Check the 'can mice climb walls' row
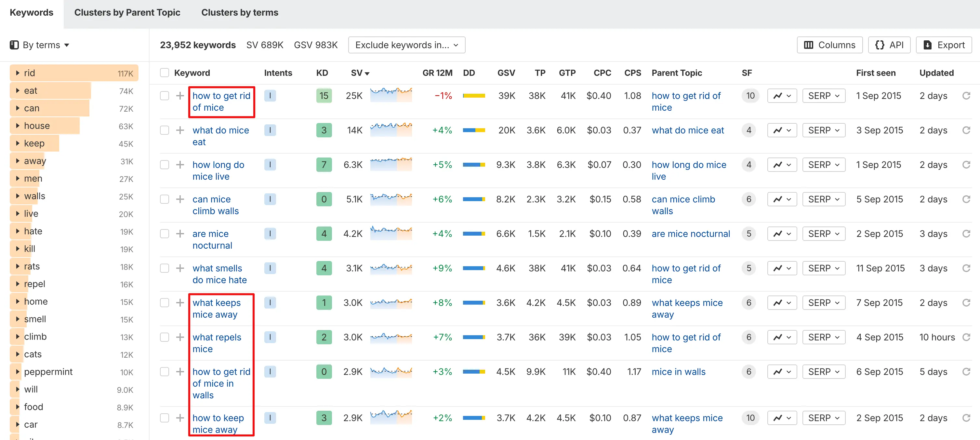The height and width of the screenshot is (440, 980). tap(164, 199)
